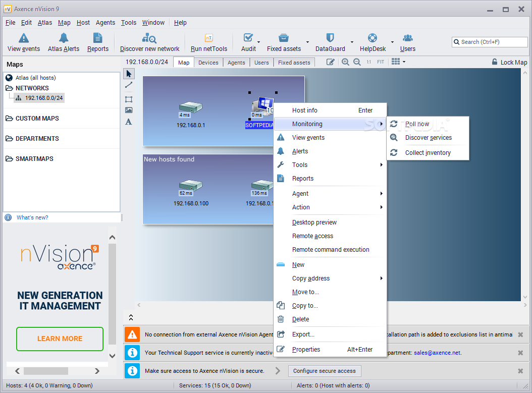Click the orange warning notification icon
This screenshot has height=393, width=532.
point(132,334)
